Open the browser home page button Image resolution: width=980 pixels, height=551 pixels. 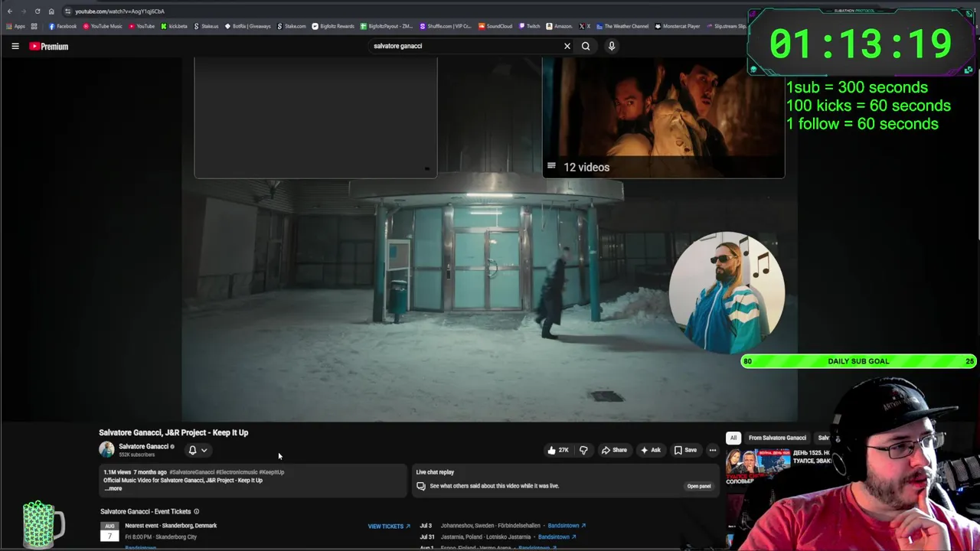[x=51, y=11]
